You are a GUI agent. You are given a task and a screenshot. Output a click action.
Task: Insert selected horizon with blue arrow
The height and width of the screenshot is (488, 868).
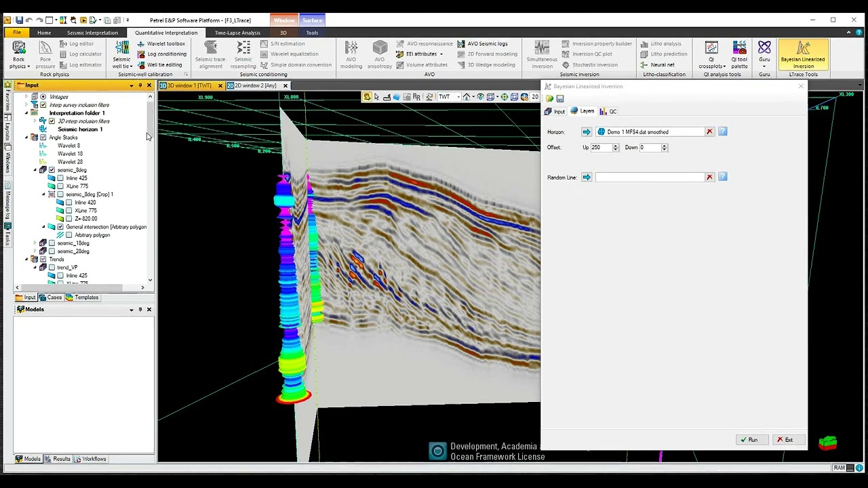tap(587, 132)
